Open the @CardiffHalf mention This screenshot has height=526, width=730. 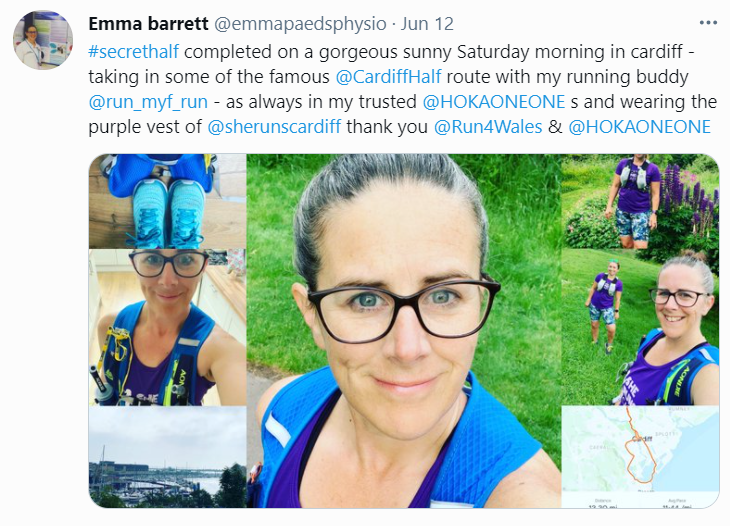388,77
